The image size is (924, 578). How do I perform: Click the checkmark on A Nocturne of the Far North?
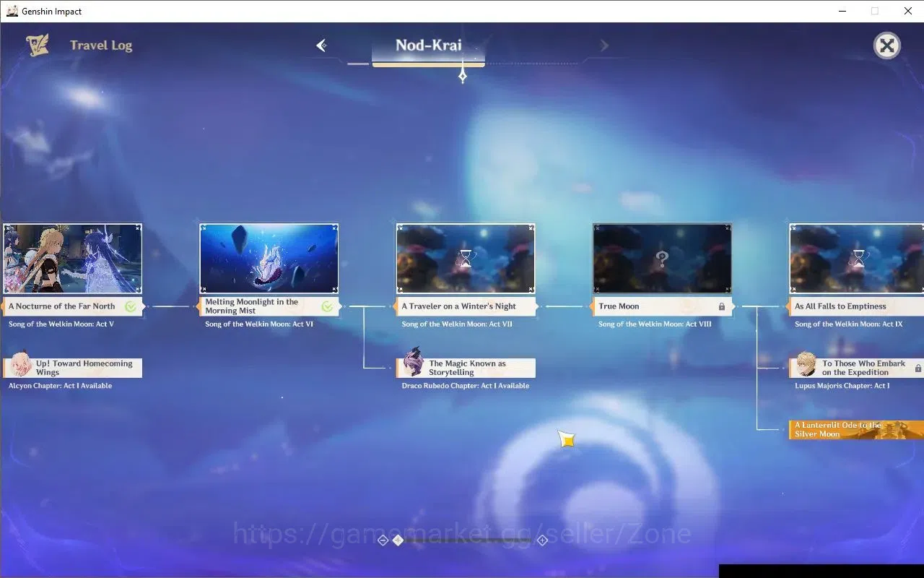tap(131, 306)
